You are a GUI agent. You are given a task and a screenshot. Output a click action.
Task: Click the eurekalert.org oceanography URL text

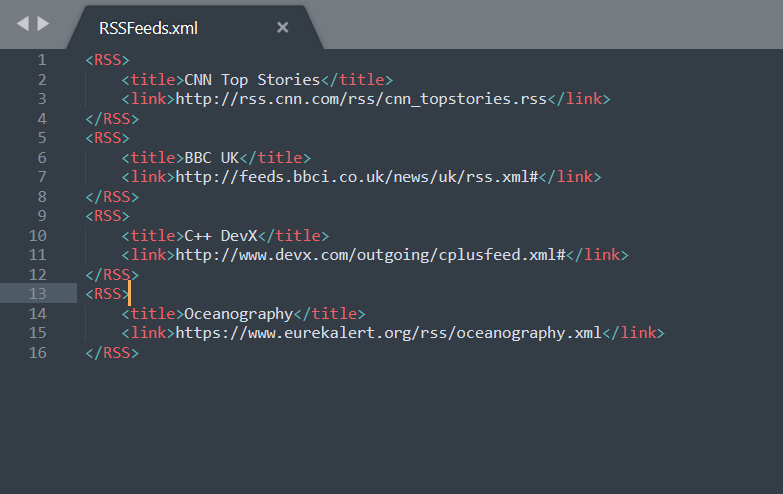(389, 333)
